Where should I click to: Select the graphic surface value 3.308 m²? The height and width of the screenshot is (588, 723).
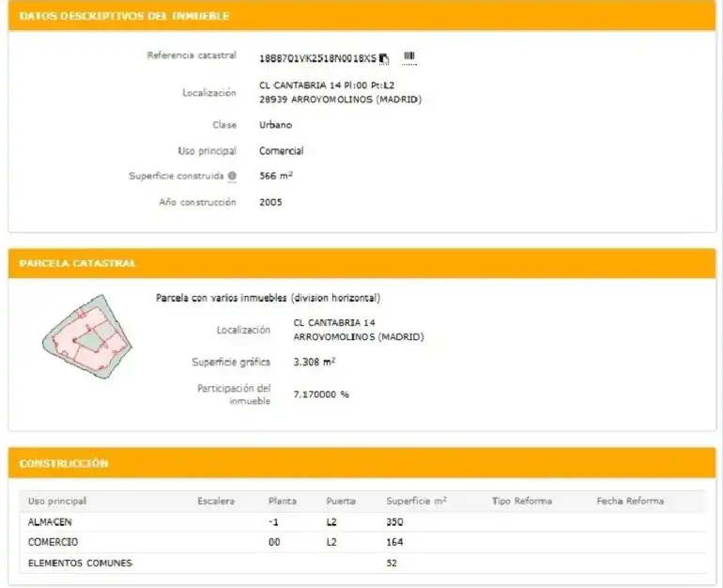(x=314, y=362)
